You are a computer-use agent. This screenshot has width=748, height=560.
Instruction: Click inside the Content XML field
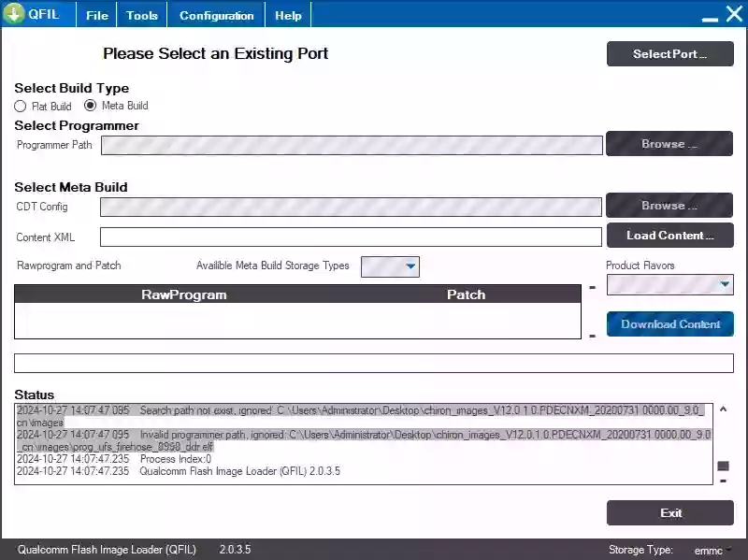tap(351, 237)
